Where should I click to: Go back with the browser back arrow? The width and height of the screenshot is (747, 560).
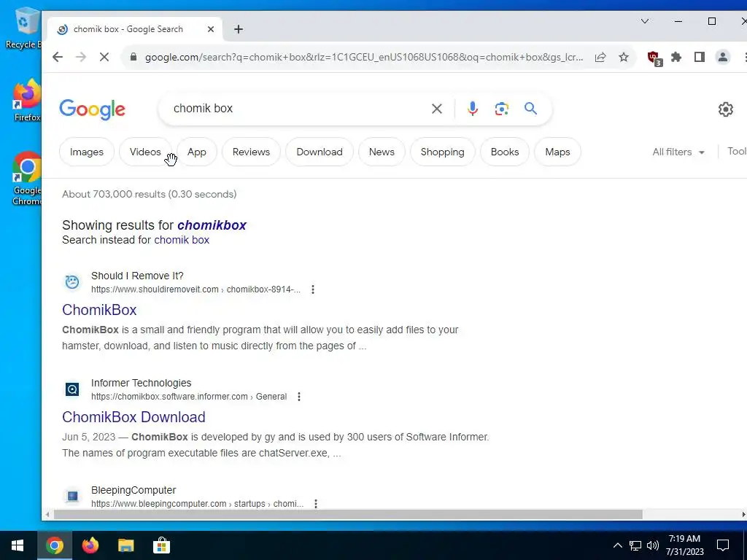click(x=58, y=57)
